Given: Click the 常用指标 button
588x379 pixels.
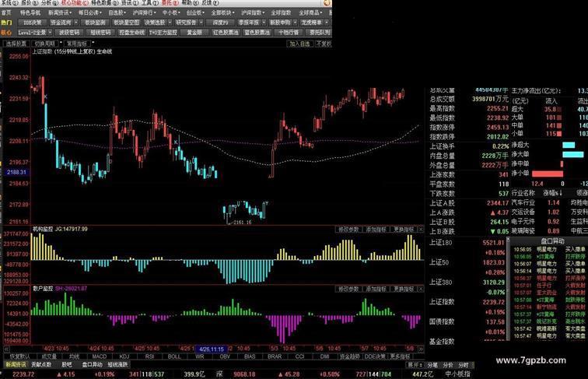Looking at the screenshot, I should coord(77,44).
